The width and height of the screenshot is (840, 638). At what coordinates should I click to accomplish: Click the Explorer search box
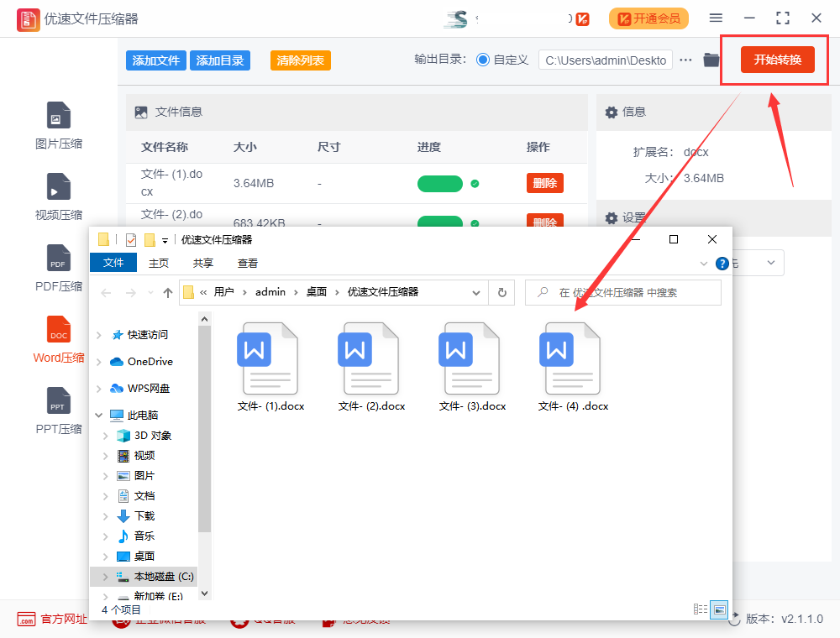[x=623, y=293]
